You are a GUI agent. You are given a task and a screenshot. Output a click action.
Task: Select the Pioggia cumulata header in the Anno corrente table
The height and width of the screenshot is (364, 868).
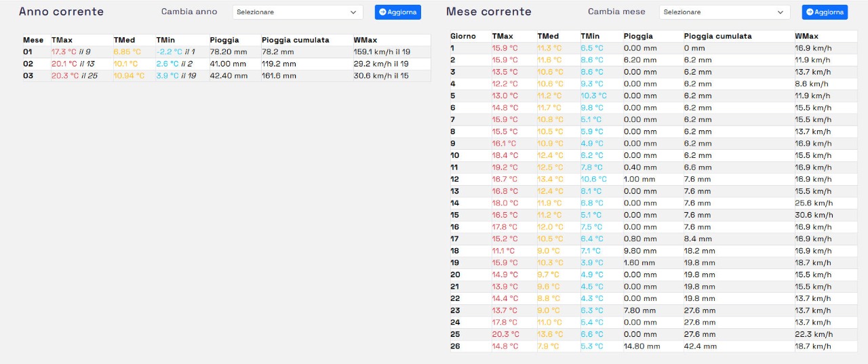(x=295, y=40)
